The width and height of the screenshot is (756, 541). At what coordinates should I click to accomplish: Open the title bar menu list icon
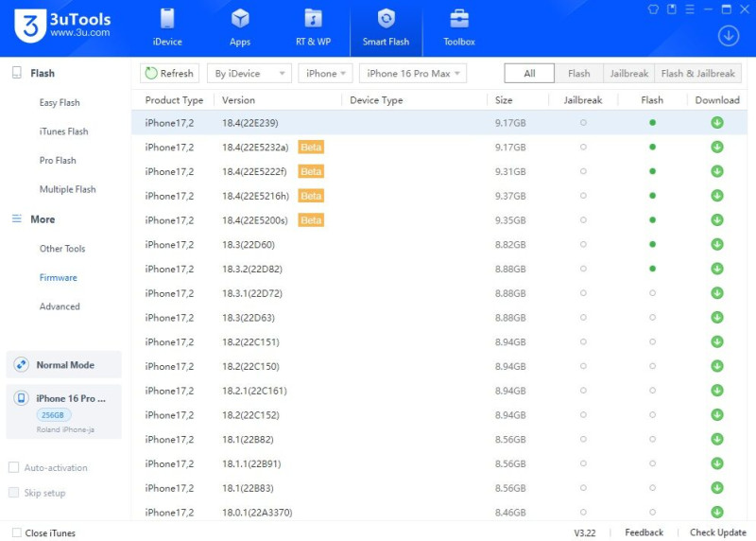point(690,9)
